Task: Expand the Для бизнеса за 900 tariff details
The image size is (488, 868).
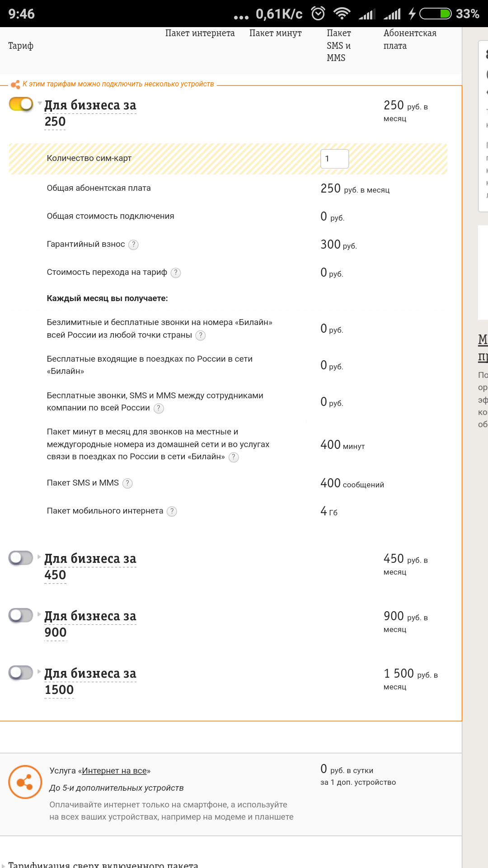Action: click(x=40, y=614)
